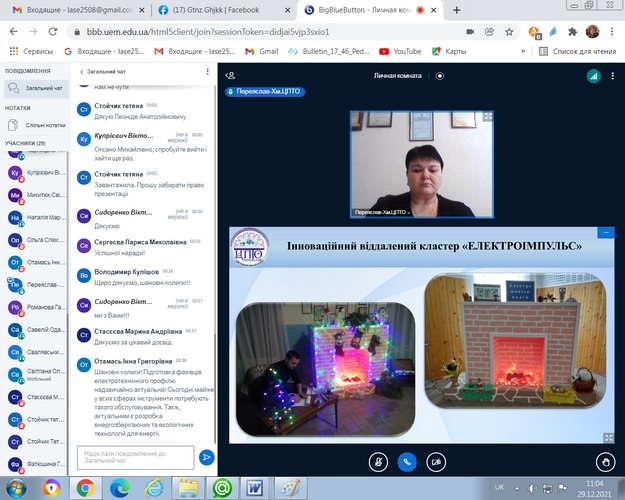The image size is (625, 500).
Task: Open Спільні нотатки shared notes
Action: point(40,125)
